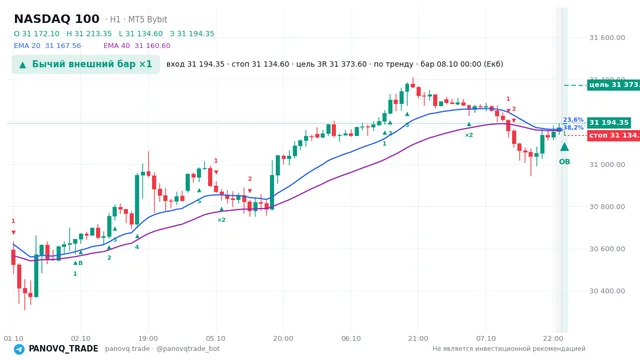640x360 pixels.
Task: Click the green "цель 31 373" target label
Action: [613, 85]
